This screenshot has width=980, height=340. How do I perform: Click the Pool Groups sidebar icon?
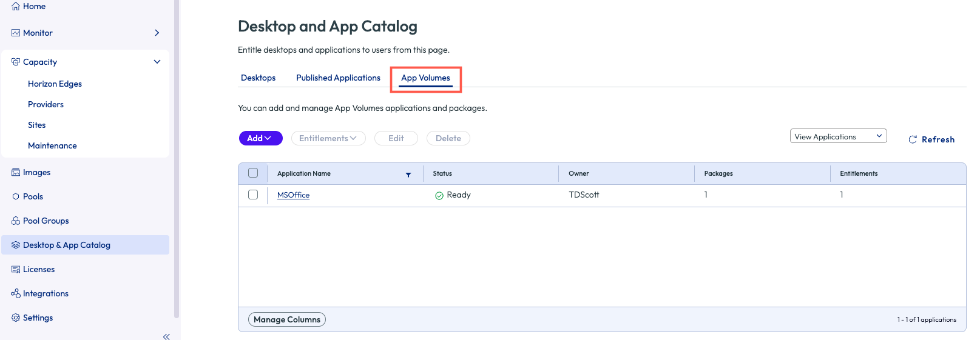click(16, 221)
